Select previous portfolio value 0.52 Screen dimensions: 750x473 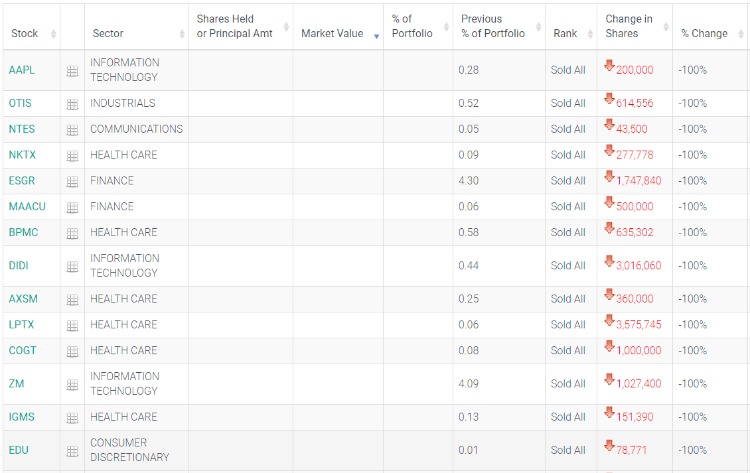pos(468,103)
